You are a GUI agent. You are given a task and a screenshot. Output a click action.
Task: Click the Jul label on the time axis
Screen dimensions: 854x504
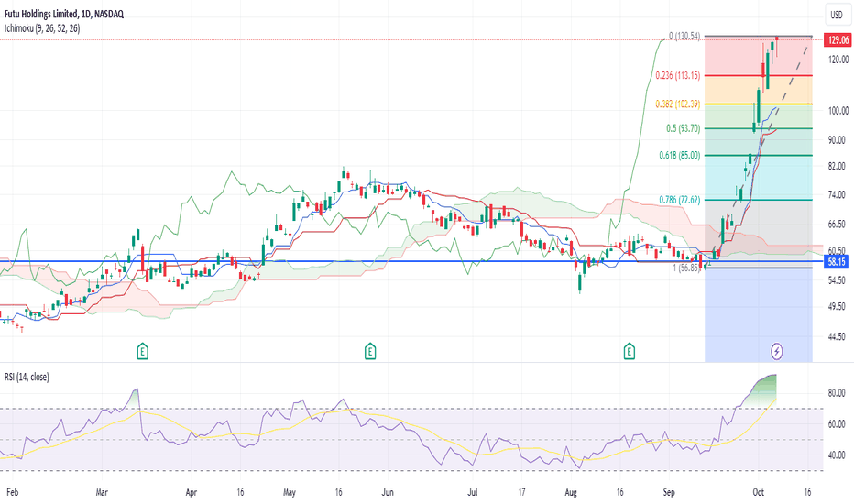(x=473, y=492)
